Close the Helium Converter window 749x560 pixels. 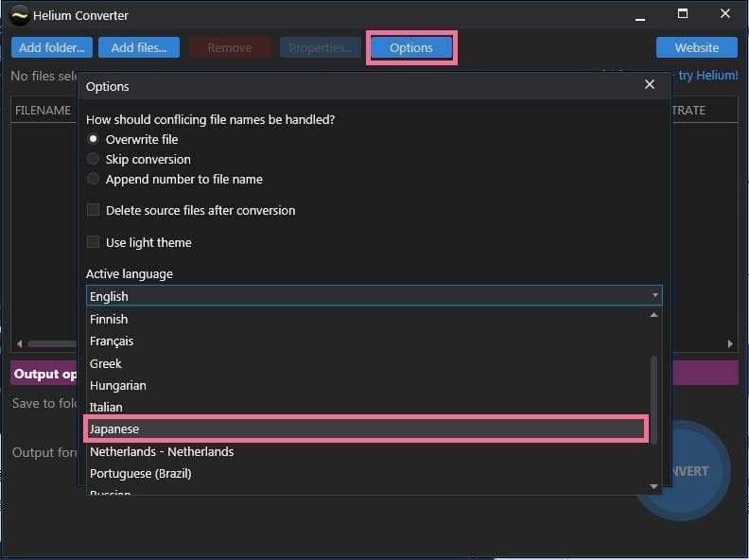tap(725, 14)
